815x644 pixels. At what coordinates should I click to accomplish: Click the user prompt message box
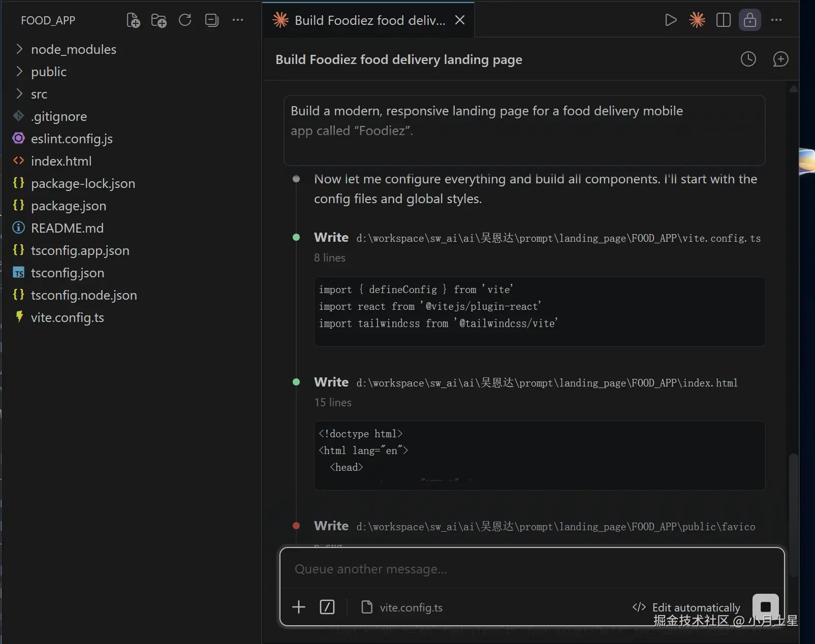tap(524, 131)
